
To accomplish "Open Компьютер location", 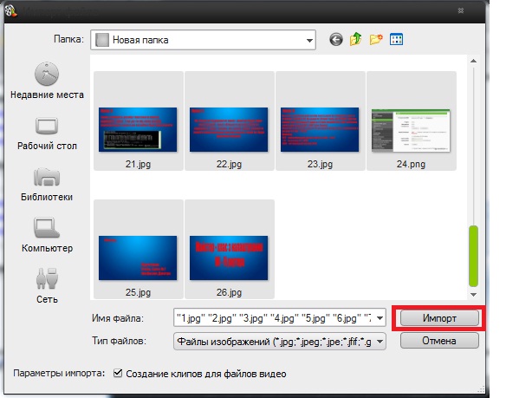I will click(x=47, y=236).
